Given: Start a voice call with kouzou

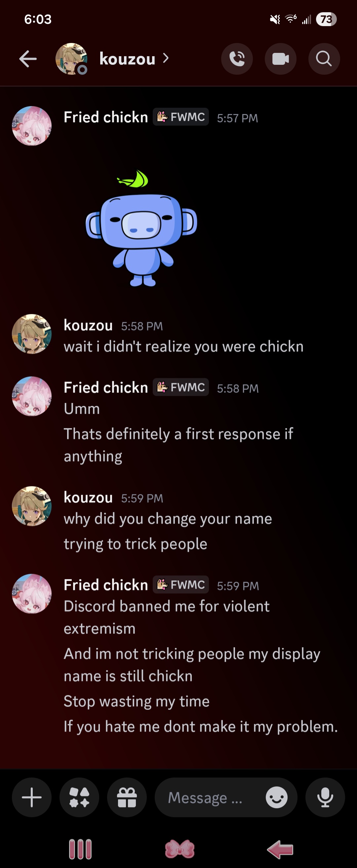Looking at the screenshot, I should [237, 59].
